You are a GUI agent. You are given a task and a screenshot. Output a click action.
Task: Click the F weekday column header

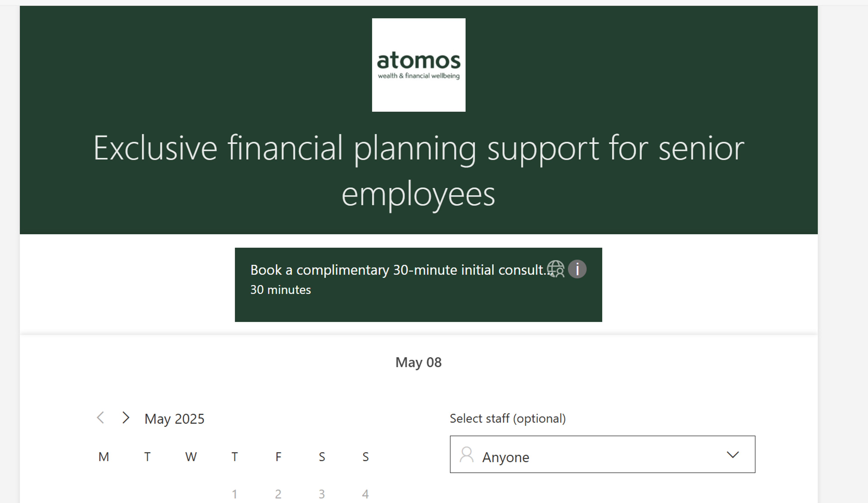tap(278, 457)
